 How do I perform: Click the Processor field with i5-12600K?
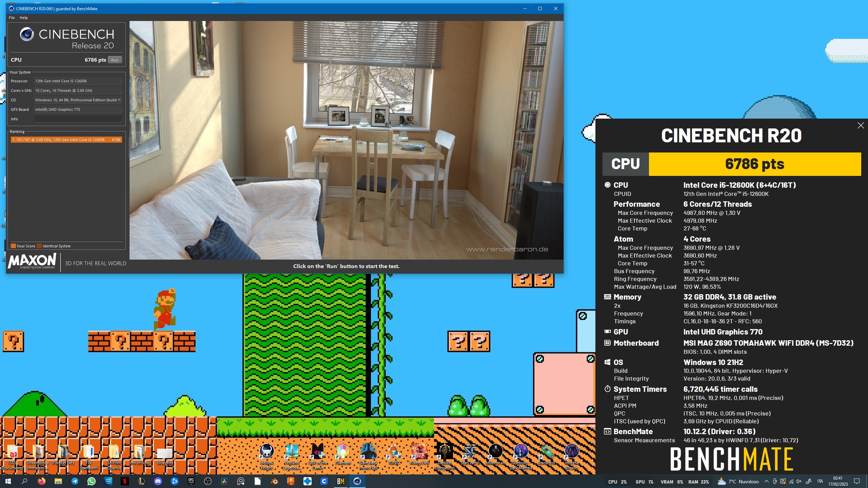(78, 81)
